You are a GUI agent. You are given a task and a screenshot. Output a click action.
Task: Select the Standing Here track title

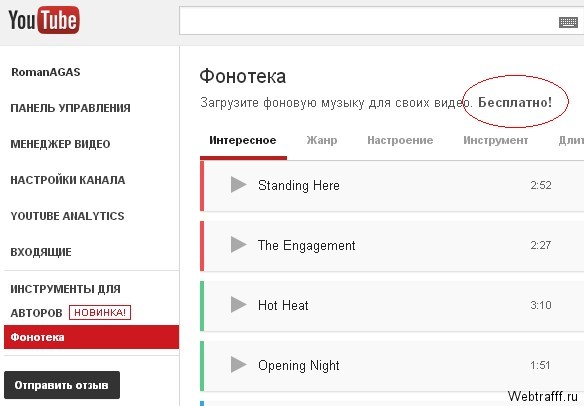[x=299, y=185]
